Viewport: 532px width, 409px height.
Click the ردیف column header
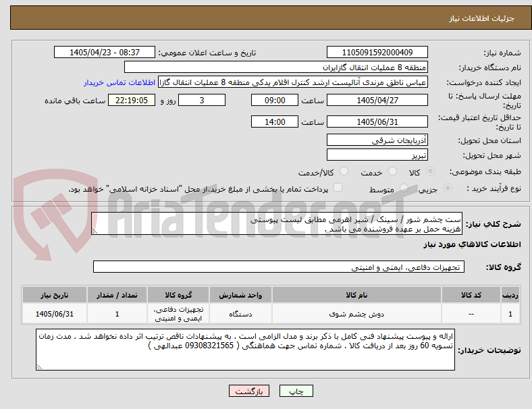tap(510, 295)
